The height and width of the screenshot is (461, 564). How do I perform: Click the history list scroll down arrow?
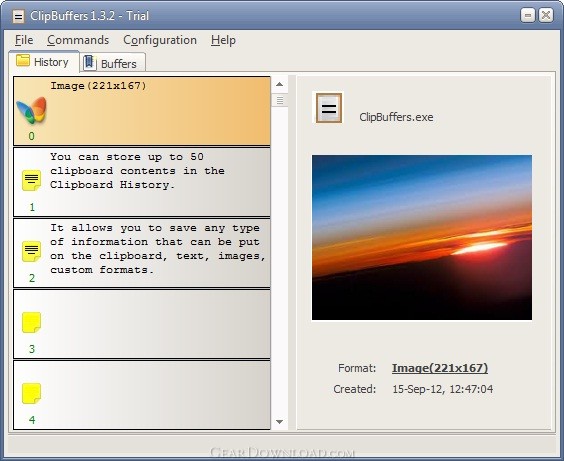point(279,421)
